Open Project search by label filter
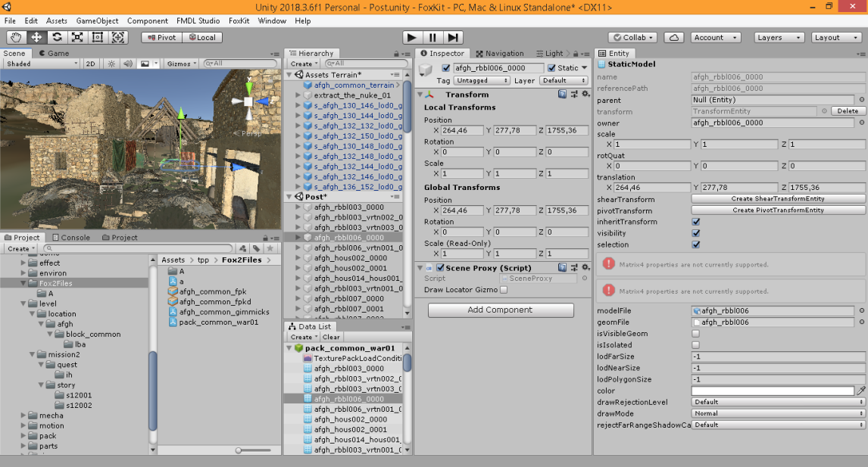 pyautogui.click(x=256, y=248)
